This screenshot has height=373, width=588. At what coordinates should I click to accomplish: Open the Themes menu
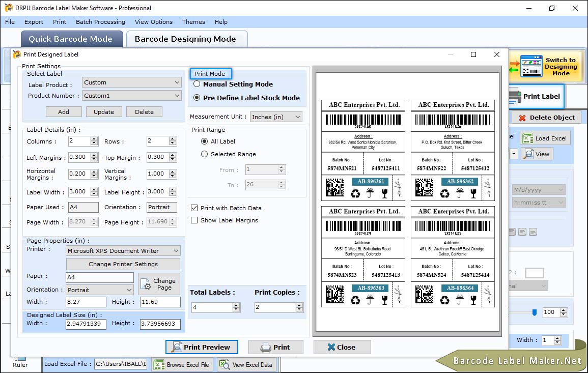tap(193, 22)
